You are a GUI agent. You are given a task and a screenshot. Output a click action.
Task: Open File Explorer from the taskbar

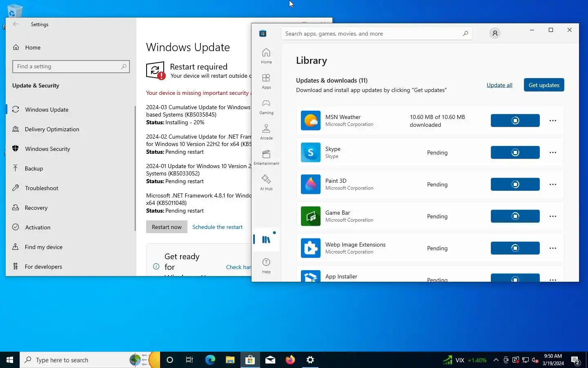230,360
